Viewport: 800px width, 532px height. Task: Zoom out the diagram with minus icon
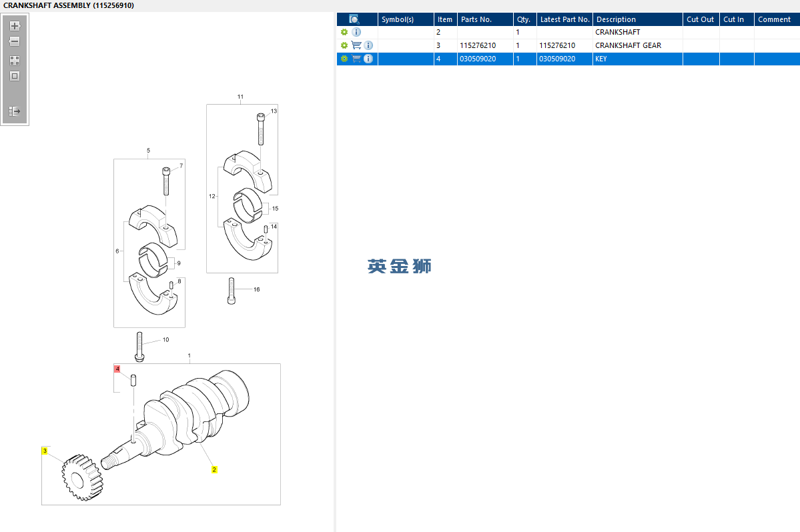15,41
